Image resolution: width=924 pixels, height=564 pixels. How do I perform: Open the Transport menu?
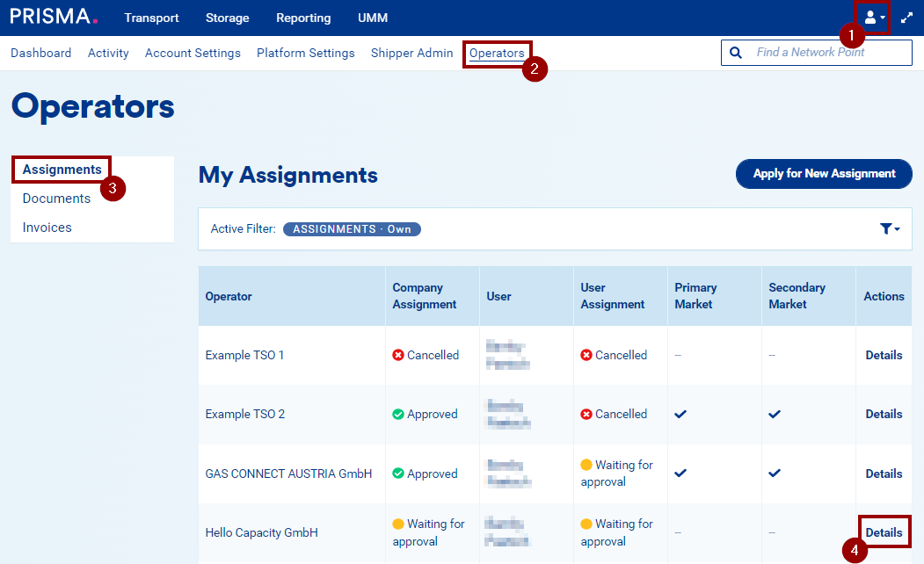[x=151, y=18]
